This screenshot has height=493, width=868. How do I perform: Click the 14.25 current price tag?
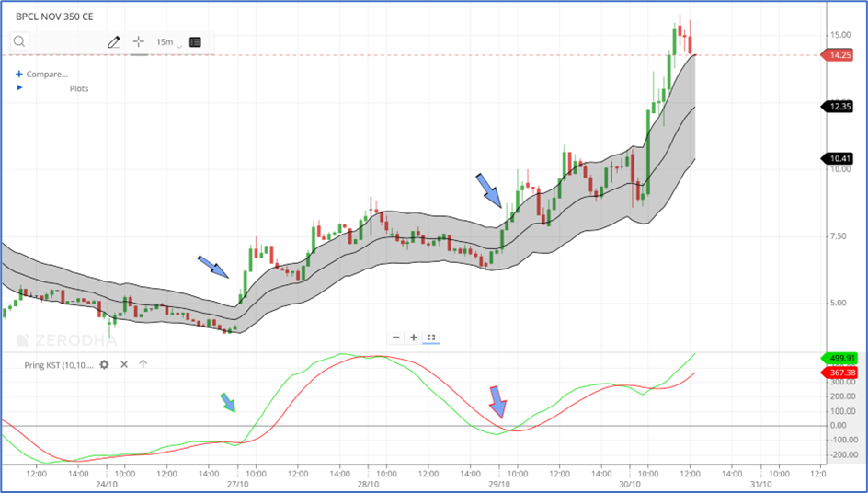[x=837, y=55]
